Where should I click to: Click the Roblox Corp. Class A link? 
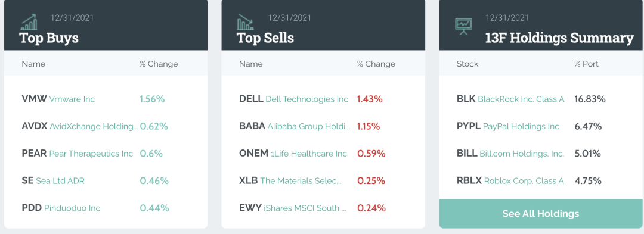point(524,181)
